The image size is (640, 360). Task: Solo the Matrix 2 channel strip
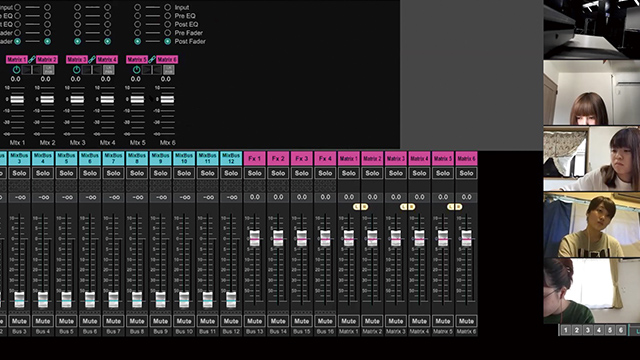(x=372, y=173)
